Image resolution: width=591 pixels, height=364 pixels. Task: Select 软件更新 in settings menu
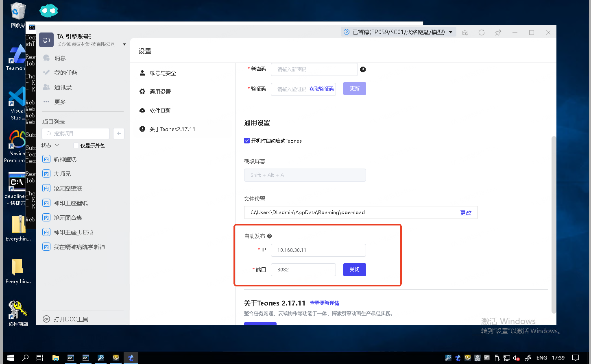160,110
